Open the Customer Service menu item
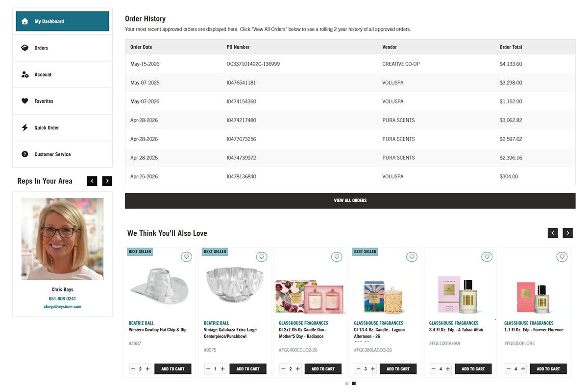Image resolution: width=588 pixels, height=392 pixels. point(62,154)
